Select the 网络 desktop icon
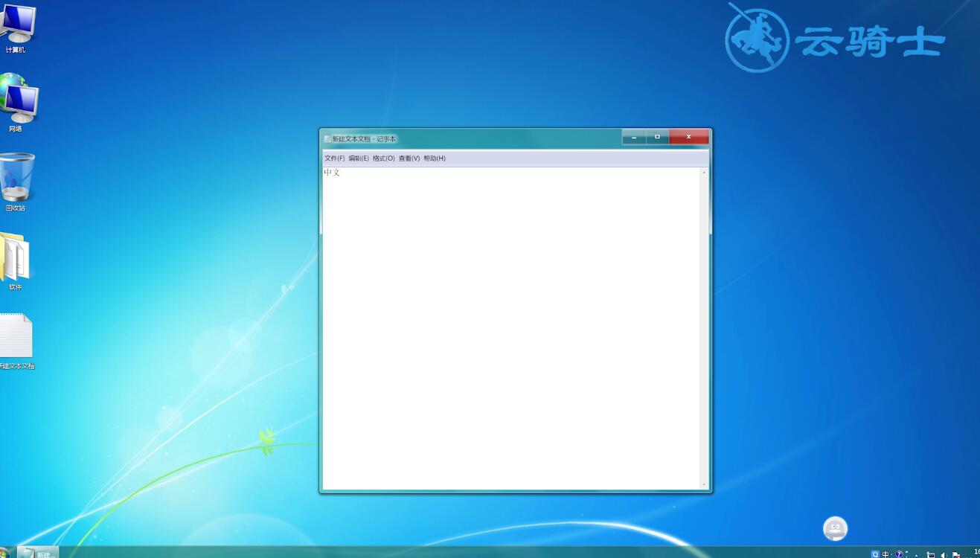980x558 pixels. click(x=17, y=103)
